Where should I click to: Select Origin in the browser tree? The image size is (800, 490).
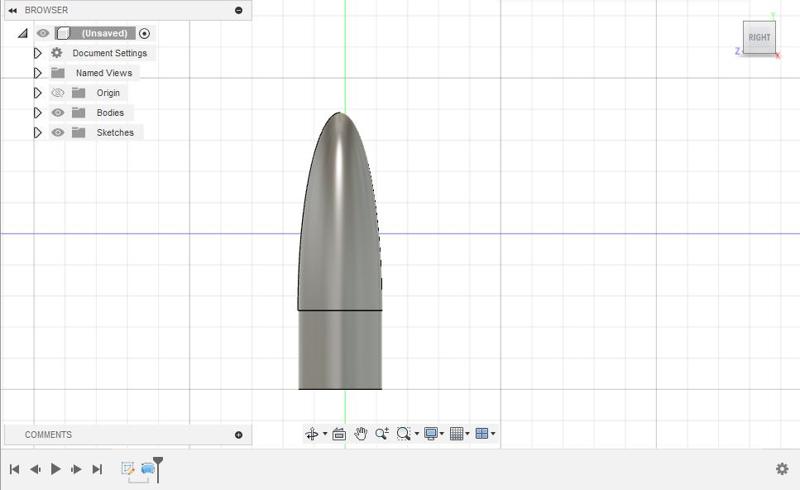[x=108, y=93]
